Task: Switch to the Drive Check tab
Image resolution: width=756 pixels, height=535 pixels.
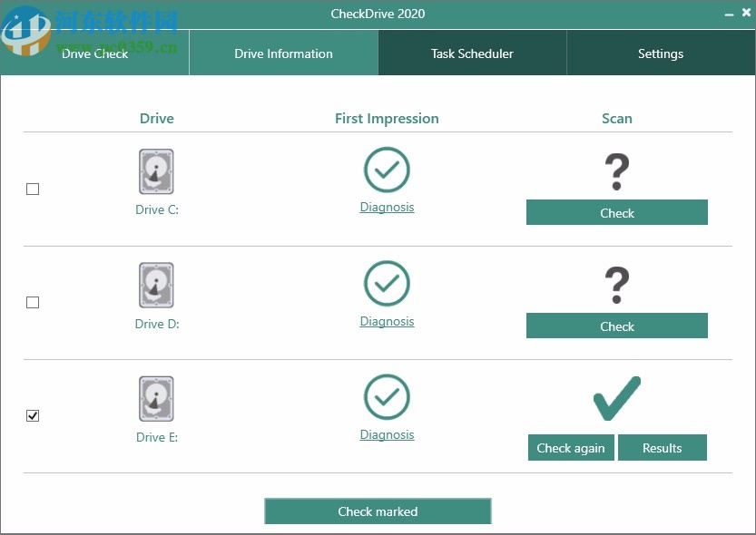Action: (94, 53)
